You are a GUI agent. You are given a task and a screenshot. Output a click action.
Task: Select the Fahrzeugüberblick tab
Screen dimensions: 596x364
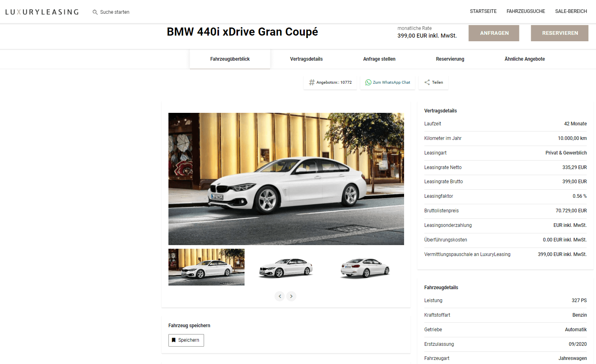tap(230, 59)
